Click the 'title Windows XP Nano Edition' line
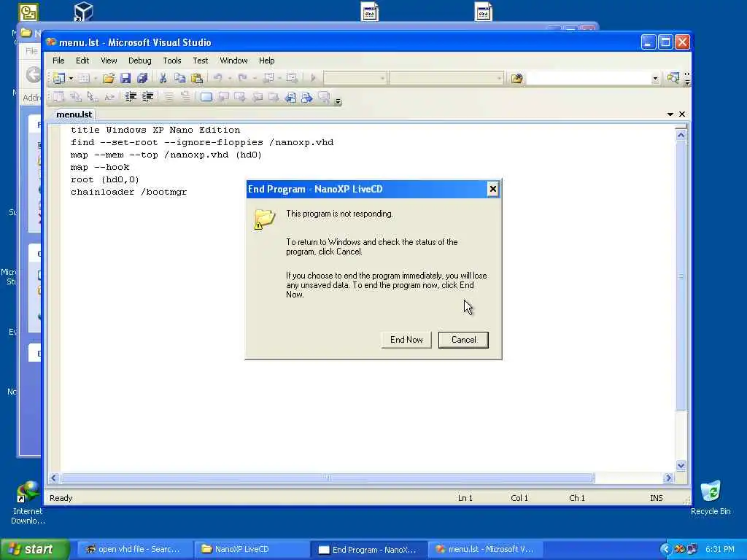The width and height of the screenshot is (747, 560). (x=155, y=130)
